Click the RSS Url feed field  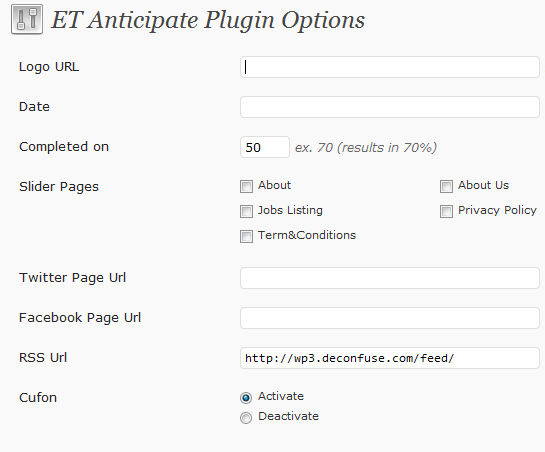(x=390, y=358)
